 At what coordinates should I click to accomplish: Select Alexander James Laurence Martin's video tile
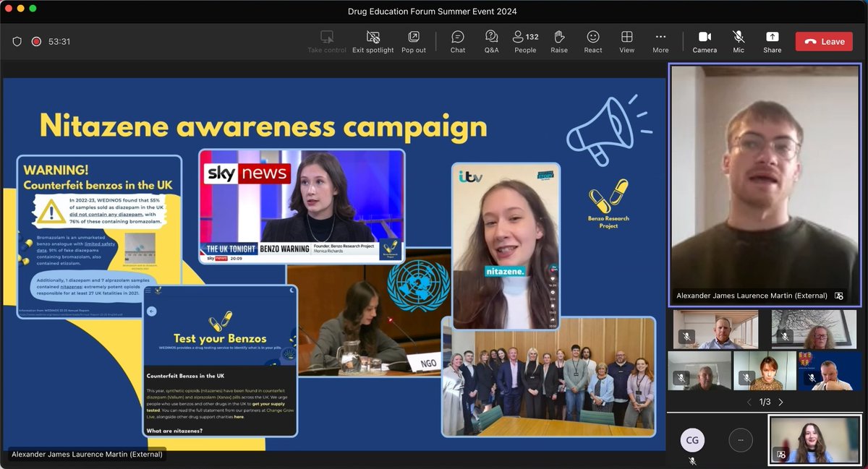pos(765,184)
